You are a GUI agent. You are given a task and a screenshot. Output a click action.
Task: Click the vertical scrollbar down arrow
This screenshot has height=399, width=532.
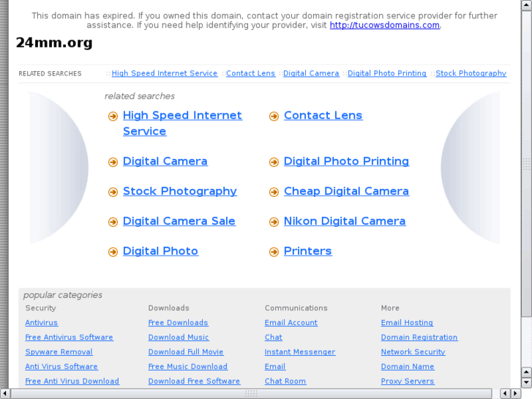pyautogui.click(x=526, y=383)
